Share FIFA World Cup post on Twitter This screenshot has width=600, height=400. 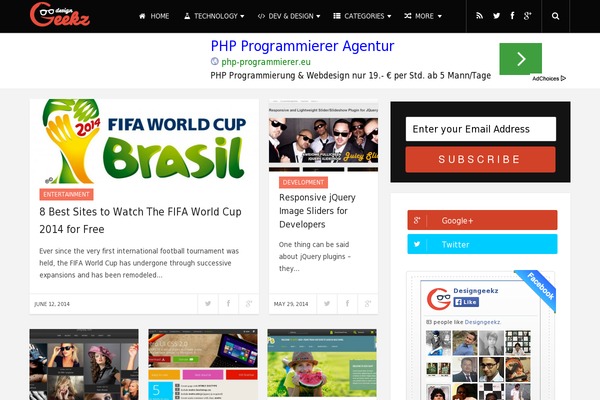(x=208, y=304)
